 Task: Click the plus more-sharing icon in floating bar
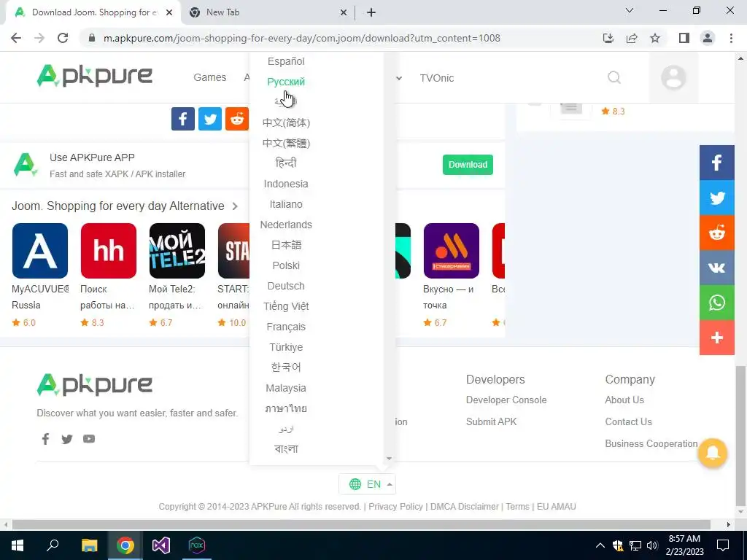[716, 338]
